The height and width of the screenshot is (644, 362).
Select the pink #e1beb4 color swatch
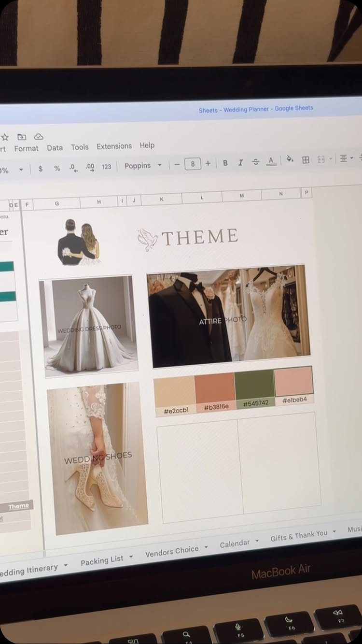pyautogui.click(x=294, y=381)
